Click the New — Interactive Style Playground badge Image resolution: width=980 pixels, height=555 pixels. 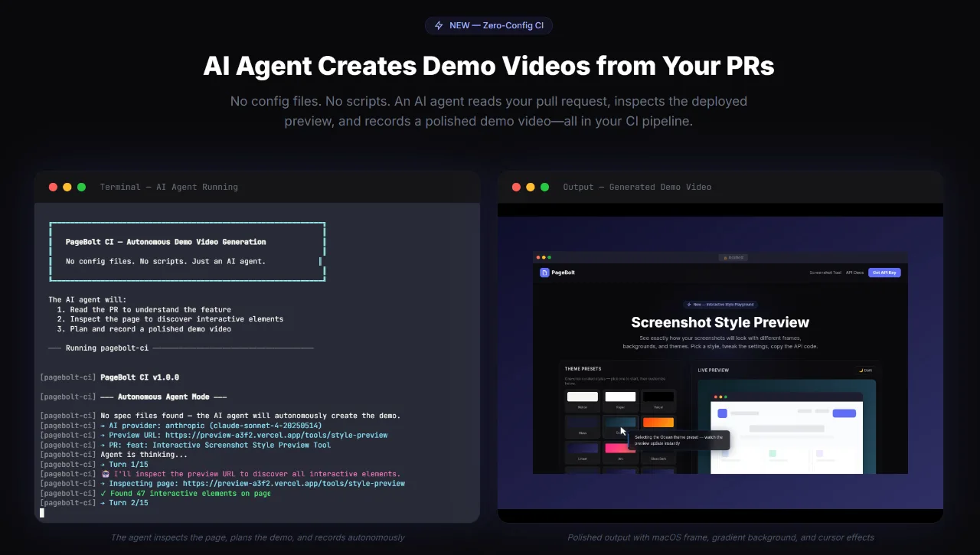click(720, 304)
